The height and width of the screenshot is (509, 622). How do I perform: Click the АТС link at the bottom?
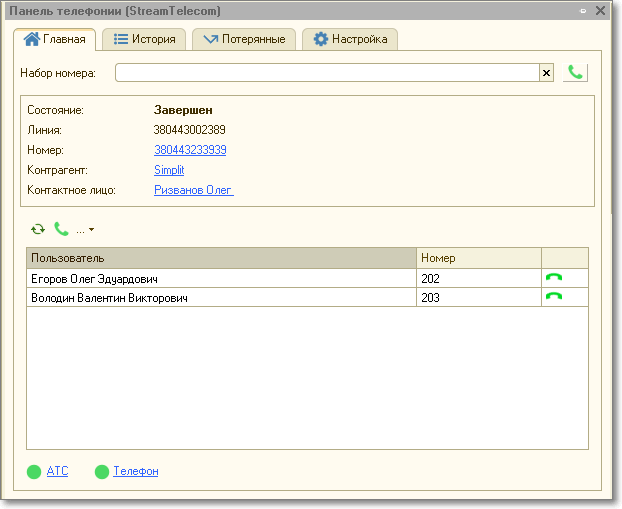point(57,471)
